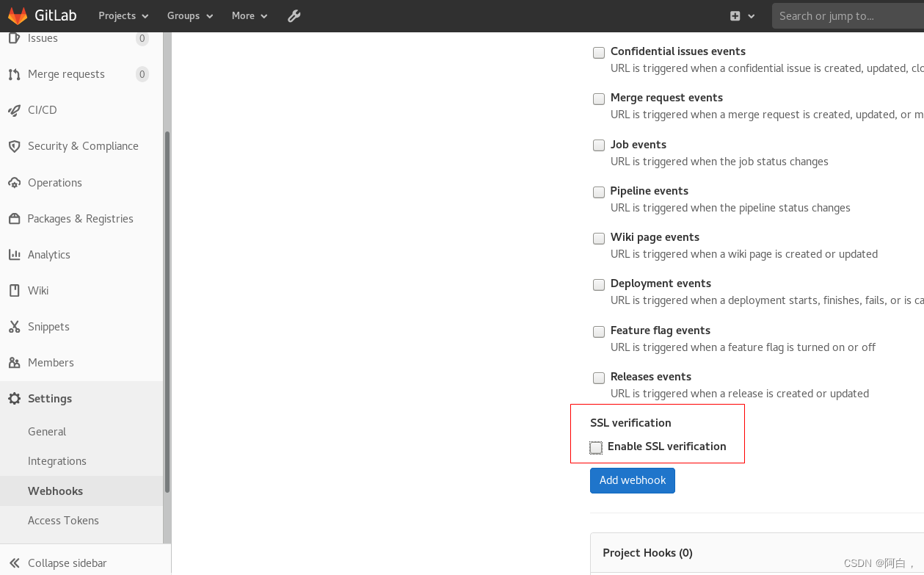Click the Add webhook button
This screenshot has width=924, height=575.
point(633,480)
